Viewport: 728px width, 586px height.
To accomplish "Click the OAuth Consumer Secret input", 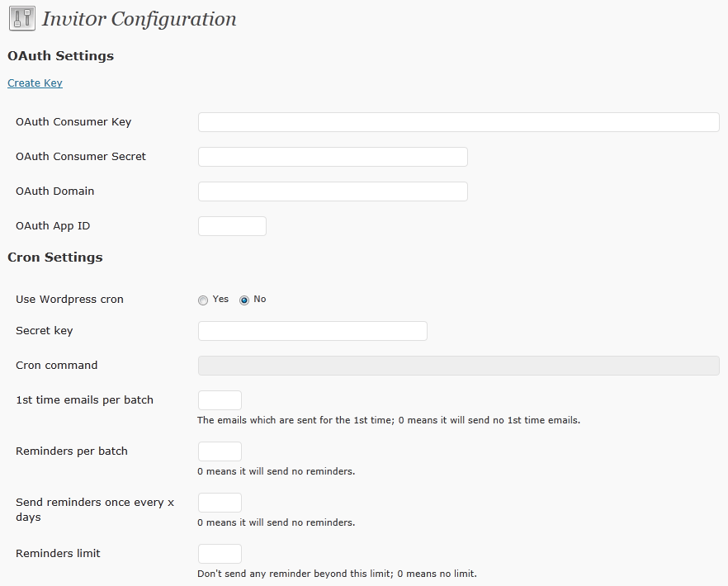I will [x=333, y=157].
